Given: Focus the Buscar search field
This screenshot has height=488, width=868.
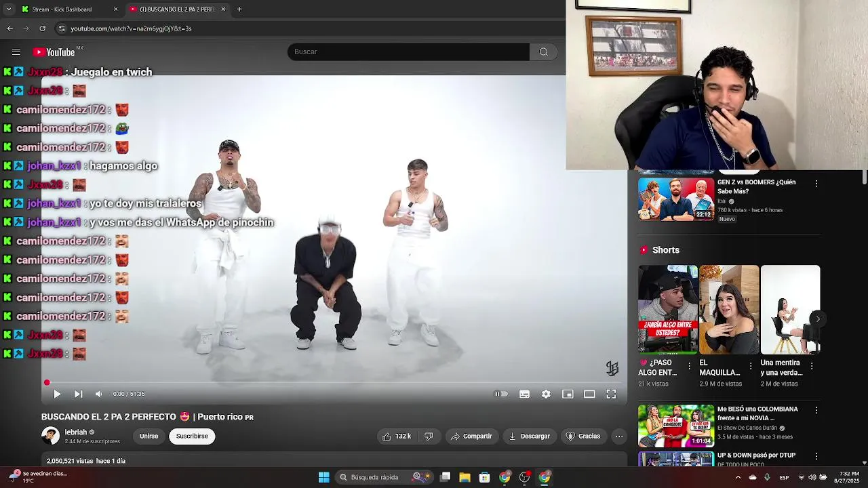Looking at the screenshot, I should click(408, 52).
